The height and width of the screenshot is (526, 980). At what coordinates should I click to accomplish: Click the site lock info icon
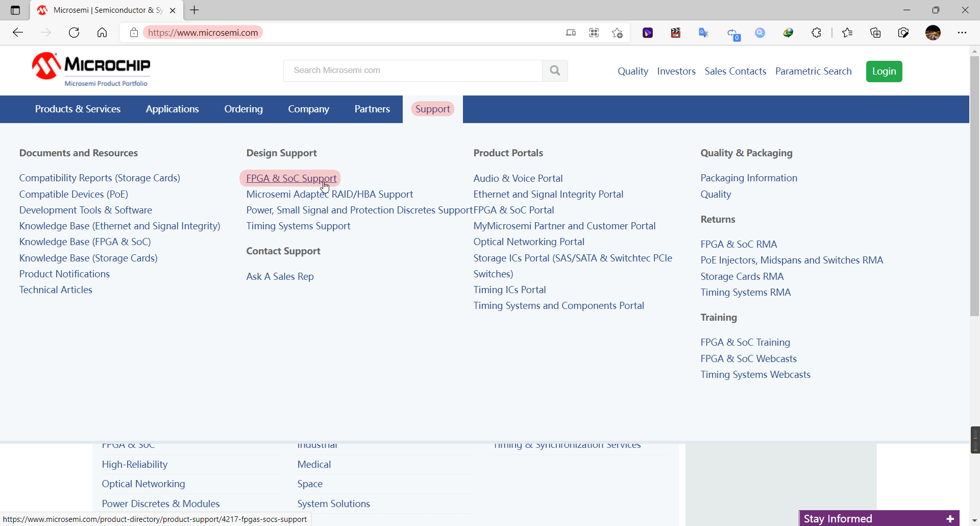click(x=134, y=33)
